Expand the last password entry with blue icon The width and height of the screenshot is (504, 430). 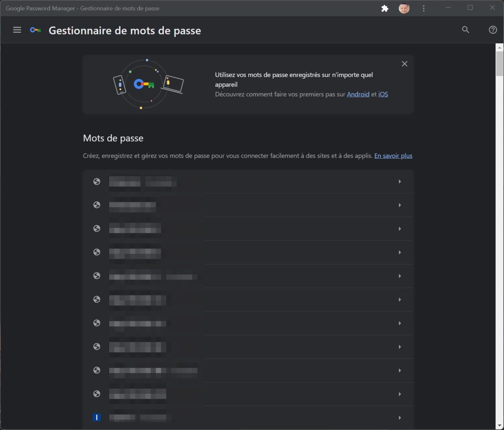click(399, 418)
